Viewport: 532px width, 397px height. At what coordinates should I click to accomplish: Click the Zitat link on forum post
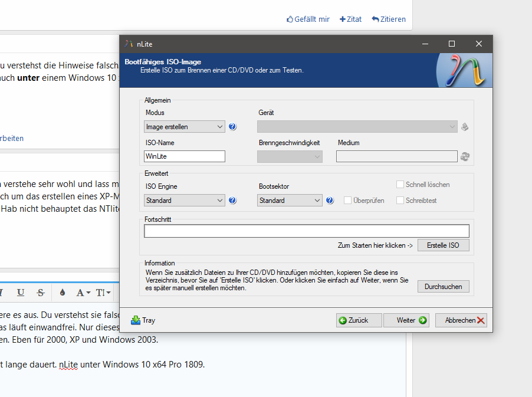pos(351,19)
